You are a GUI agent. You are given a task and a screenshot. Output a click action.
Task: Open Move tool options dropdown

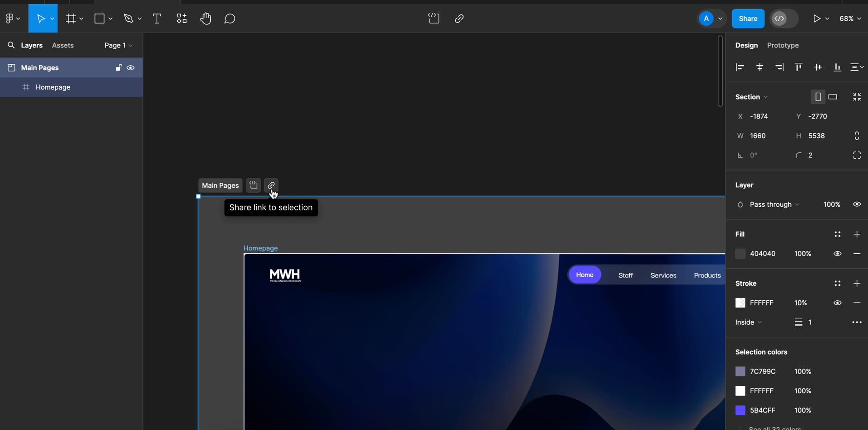(x=52, y=19)
